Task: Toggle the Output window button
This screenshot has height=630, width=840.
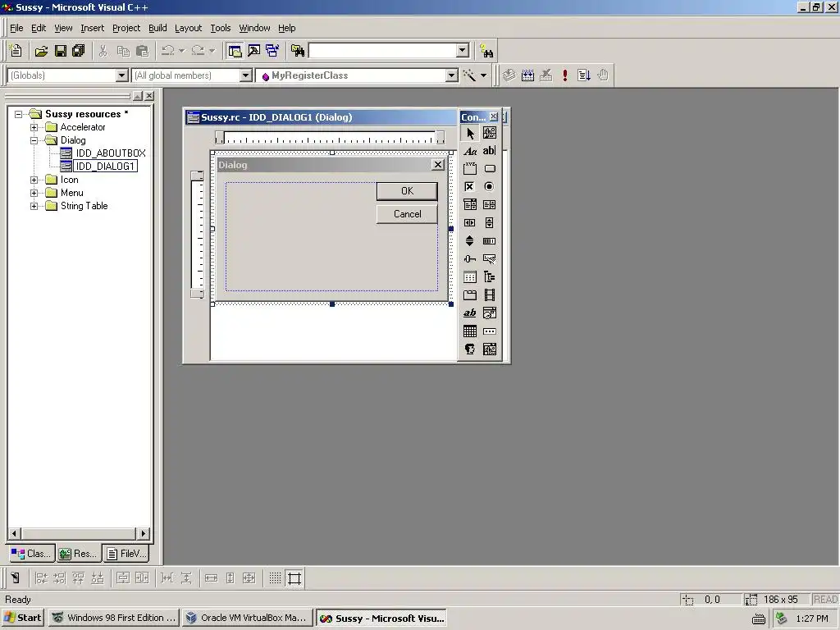Action: (254, 51)
